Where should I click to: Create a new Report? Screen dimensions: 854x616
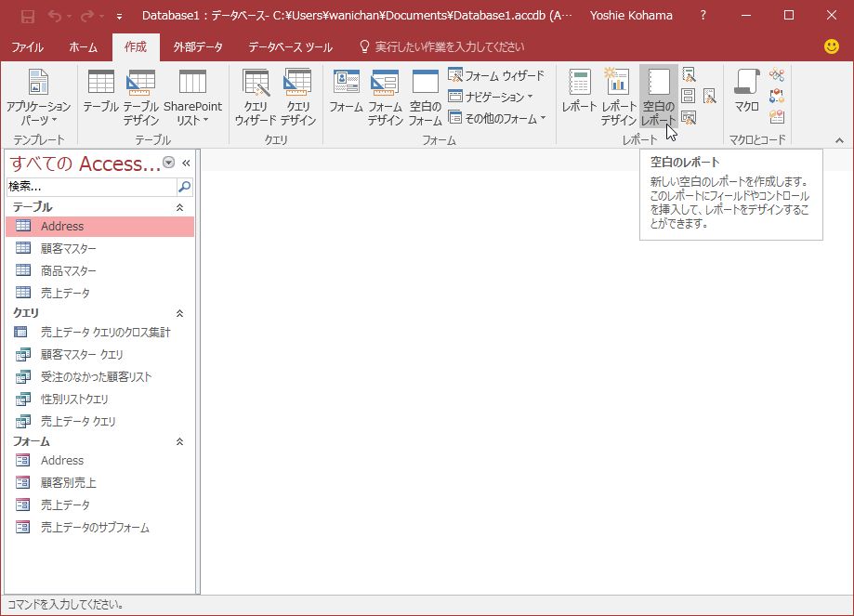pos(579,91)
